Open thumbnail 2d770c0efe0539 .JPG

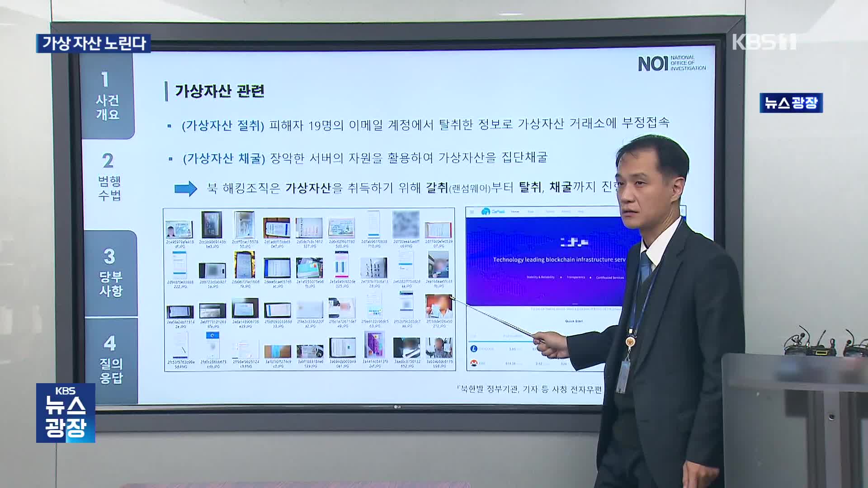tap(438, 230)
